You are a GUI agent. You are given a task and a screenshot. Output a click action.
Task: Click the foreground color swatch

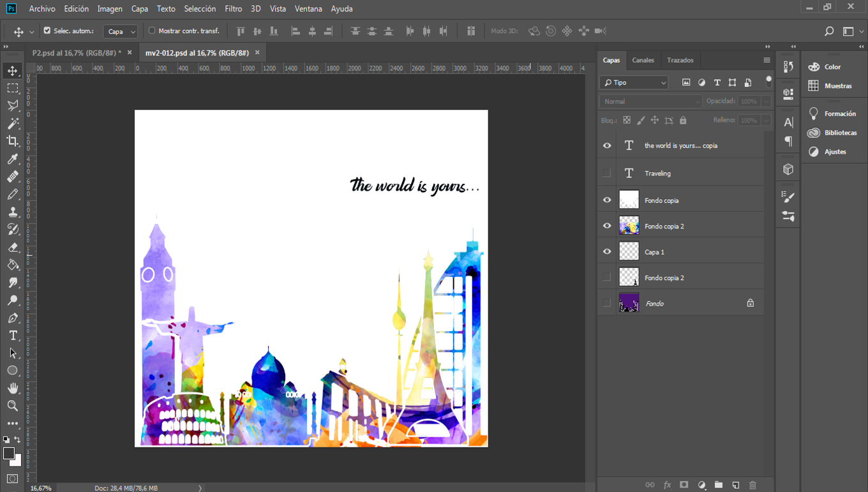(x=9, y=453)
